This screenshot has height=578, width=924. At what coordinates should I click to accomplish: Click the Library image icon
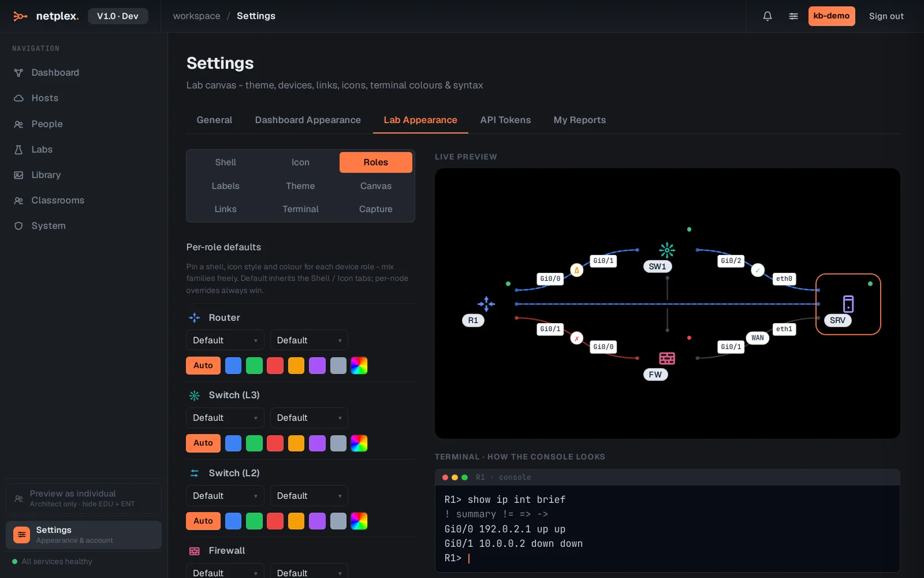point(18,175)
